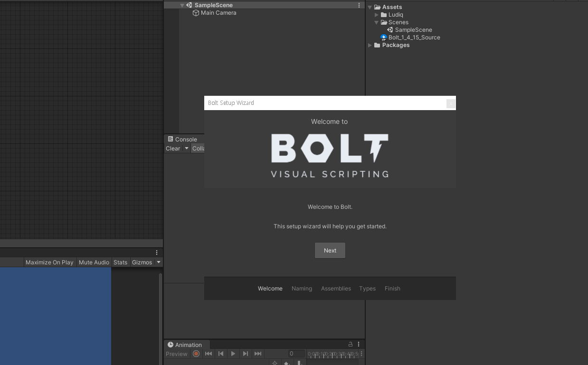Image resolution: width=588 pixels, height=365 pixels.
Task: Select the Scenes folder icon
Action: [x=384, y=22]
